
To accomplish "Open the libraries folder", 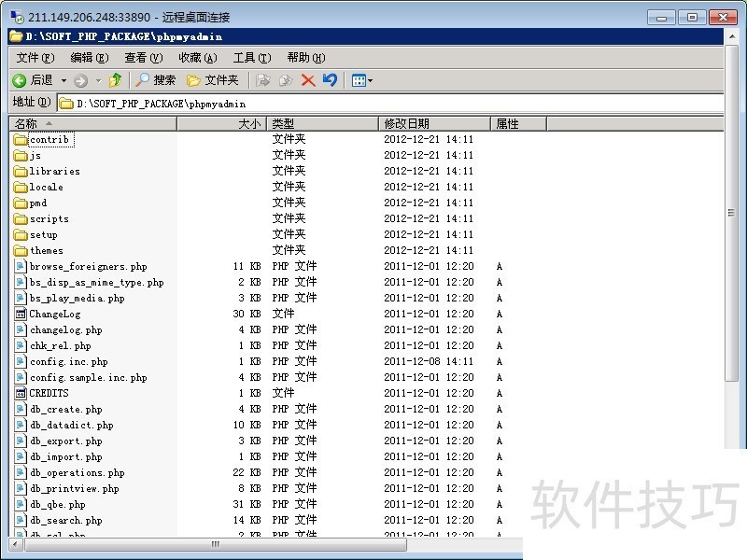I will coord(54,172).
